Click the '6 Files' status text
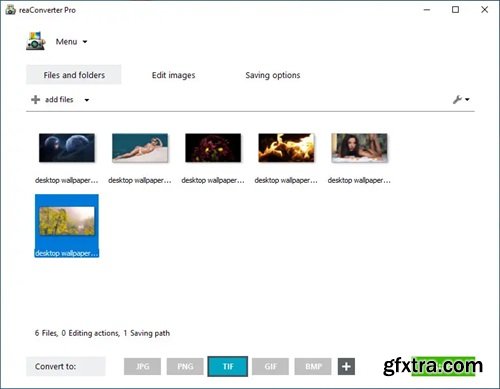Image resolution: width=500 pixels, height=389 pixels. (x=46, y=333)
